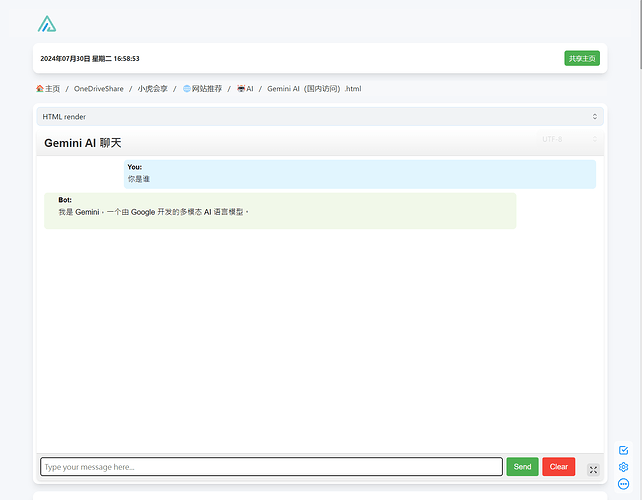Click the Gemini AI (国内访问).html breadcrumb
This screenshot has height=500, width=642.
314,88
